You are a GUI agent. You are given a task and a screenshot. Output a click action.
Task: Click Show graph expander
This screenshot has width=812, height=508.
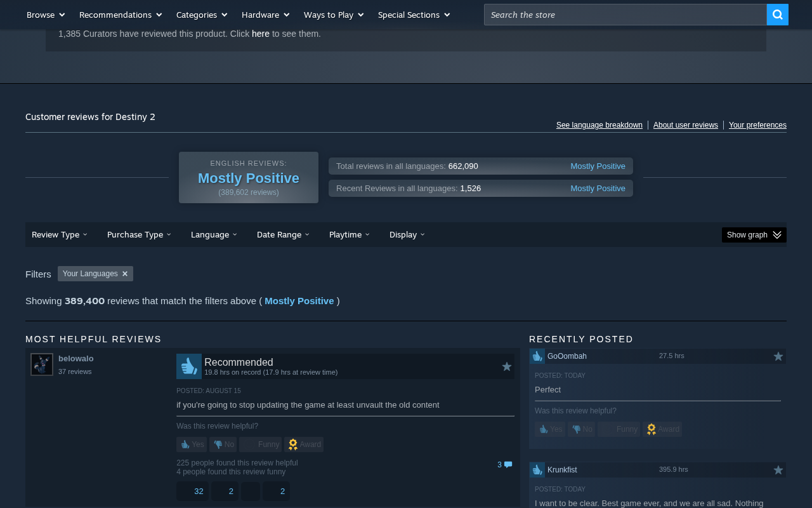(x=754, y=235)
